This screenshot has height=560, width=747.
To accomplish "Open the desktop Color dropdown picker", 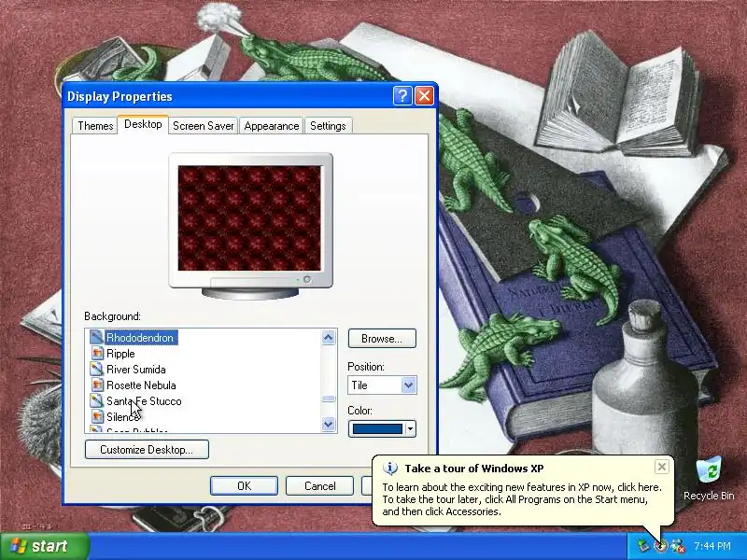I will pos(382,428).
